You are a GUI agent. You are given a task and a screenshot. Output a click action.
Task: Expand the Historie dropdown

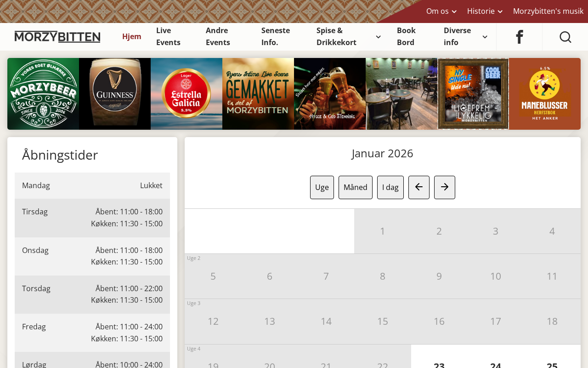coord(485,11)
